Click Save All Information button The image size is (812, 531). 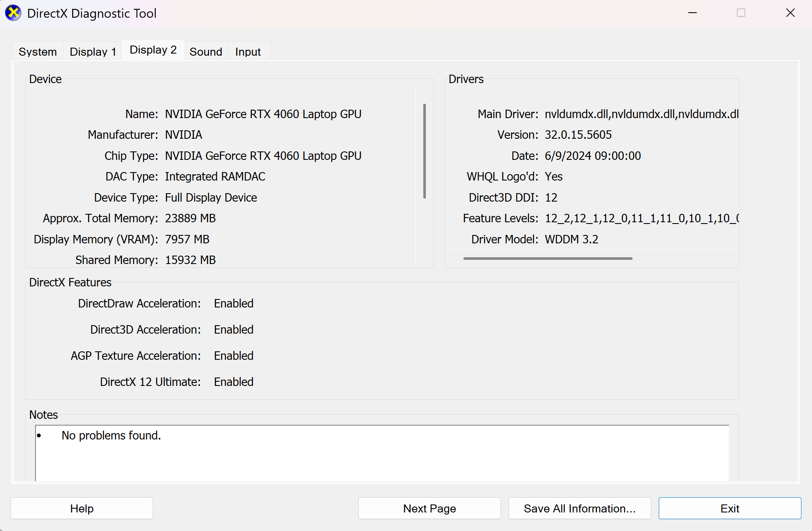[x=579, y=508]
